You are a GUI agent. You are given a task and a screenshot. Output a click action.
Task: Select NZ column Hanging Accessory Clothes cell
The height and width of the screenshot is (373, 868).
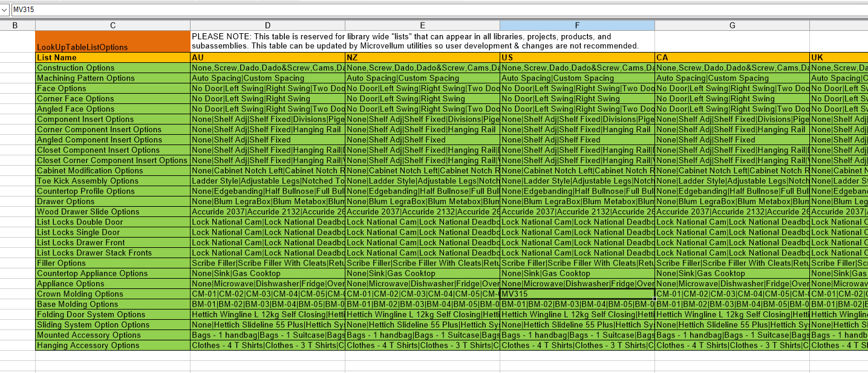coord(422,345)
